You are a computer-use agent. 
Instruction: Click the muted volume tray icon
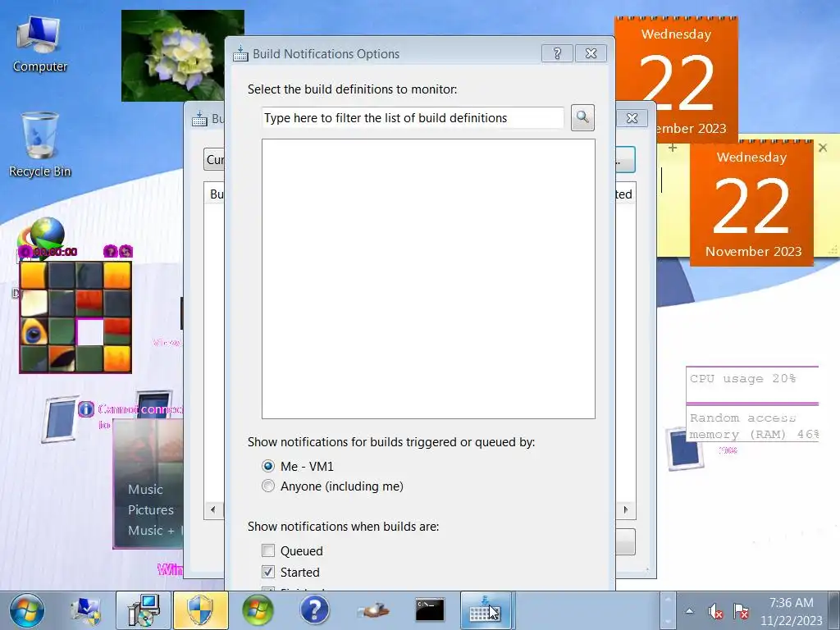coord(715,610)
